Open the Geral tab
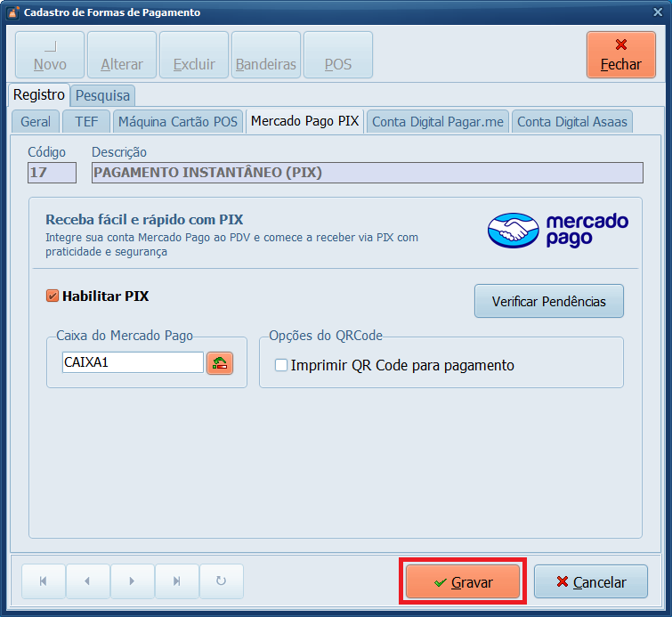 coord(36,122)
